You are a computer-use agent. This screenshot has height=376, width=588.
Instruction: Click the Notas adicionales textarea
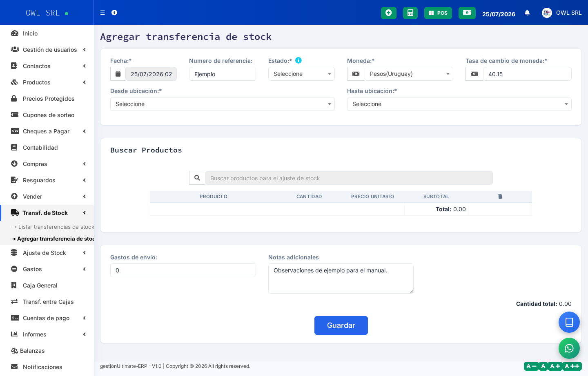point(341,279)
